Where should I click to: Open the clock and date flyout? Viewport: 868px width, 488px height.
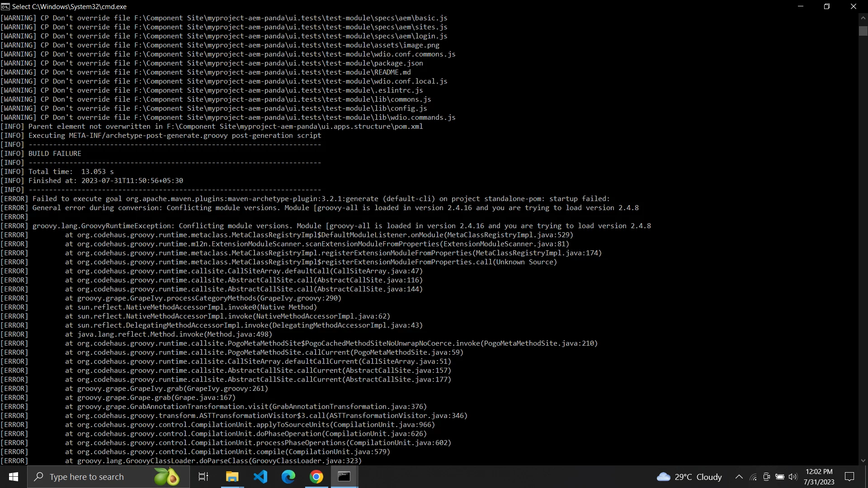tap(819, 477)
